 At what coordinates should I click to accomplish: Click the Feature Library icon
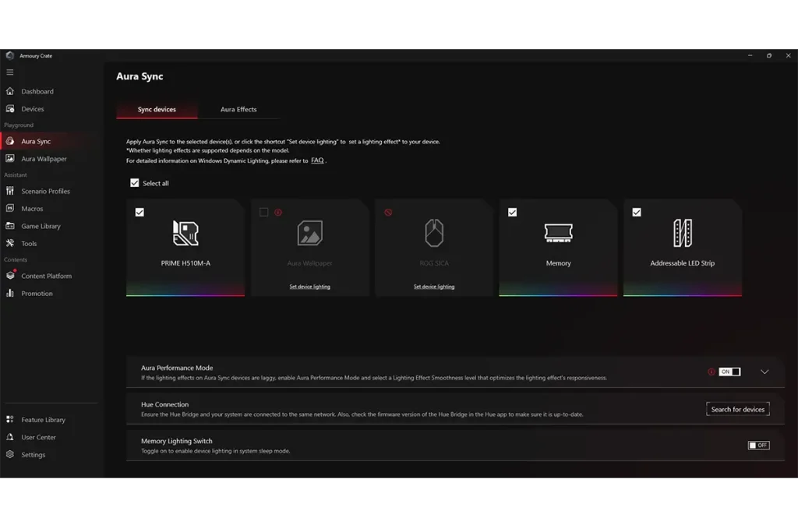10,419
